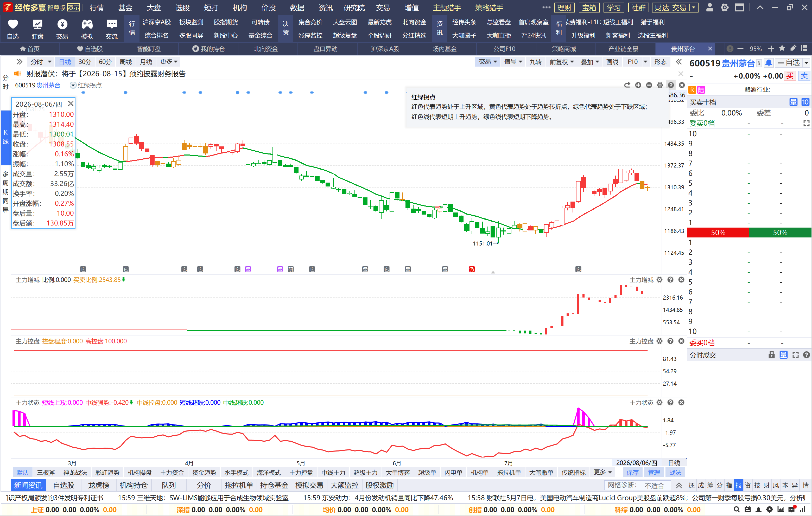This screenshot has height=516, width=812.
Task: Click the 量 toggle in 买卖十档 header
Action: pos(793,102)
